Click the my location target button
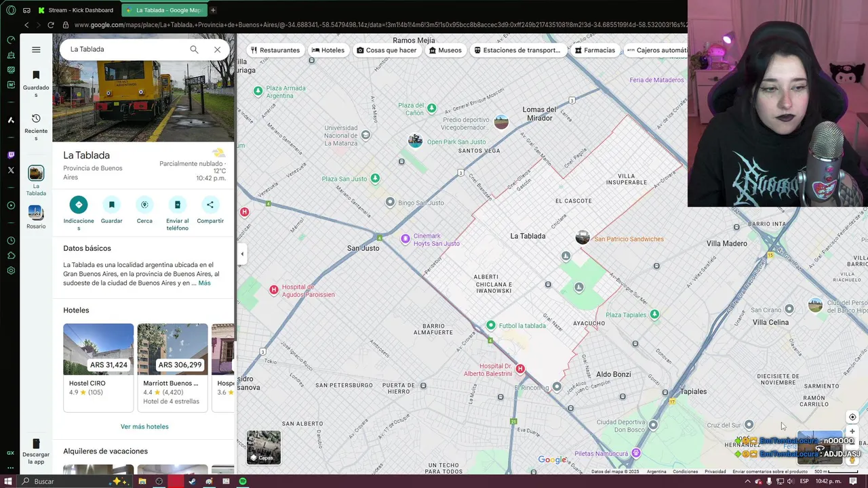 (x=852, y=418)
